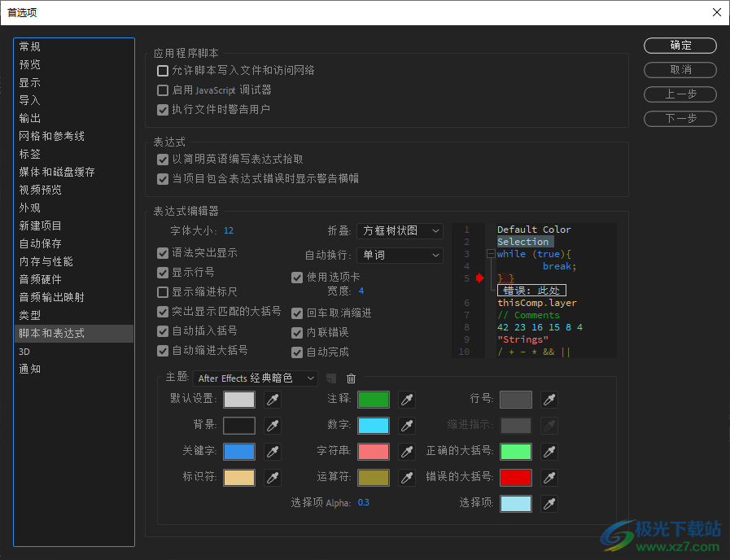Toggle 以简明英语编写表达式拾取 checkbox
730x560 pixels.
pos(163,160)
